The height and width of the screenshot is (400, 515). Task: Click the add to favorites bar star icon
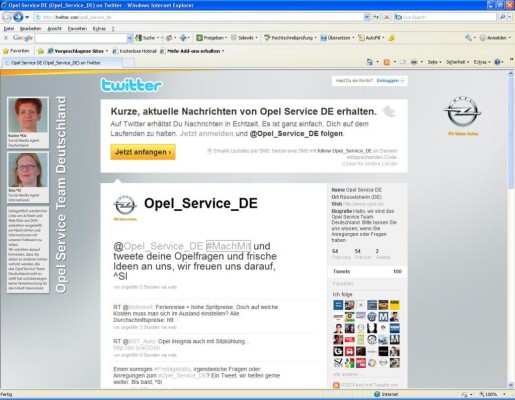coord(41,51)
